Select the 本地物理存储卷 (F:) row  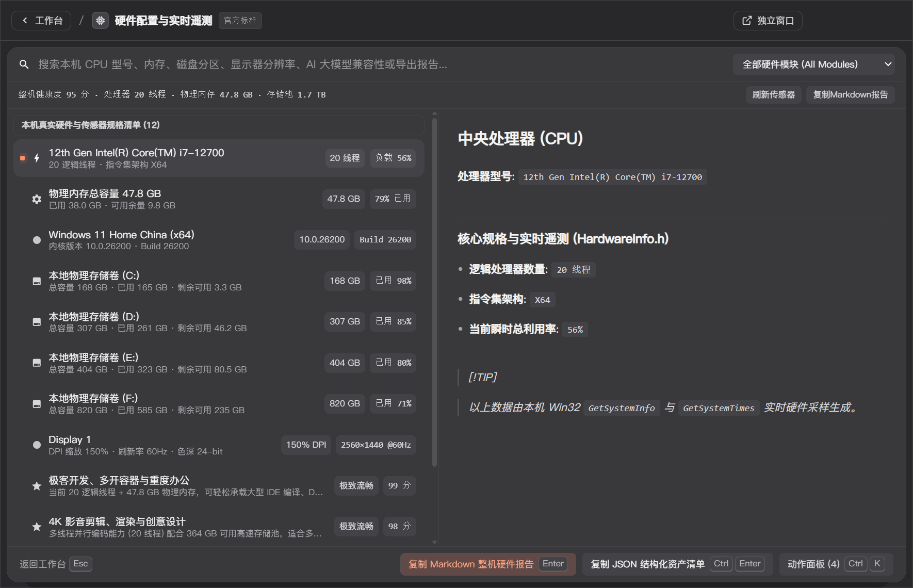[219, 404]
